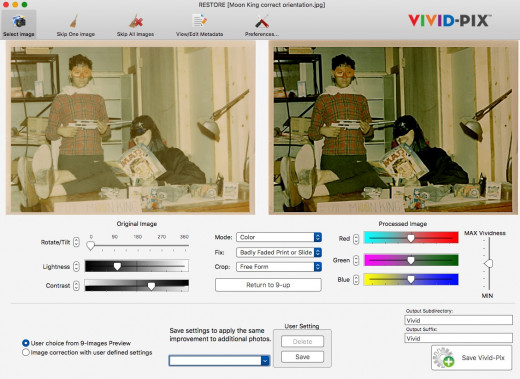Image resolution: width=520 pixels, height=379 pixels.
Task: Click the processed image preview
Action: click(393, 128)
